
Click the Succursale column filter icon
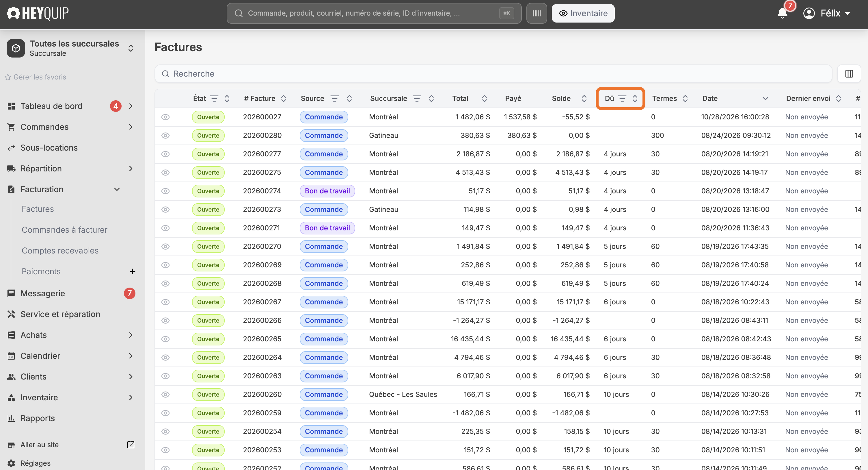click(x=417, y=99)
